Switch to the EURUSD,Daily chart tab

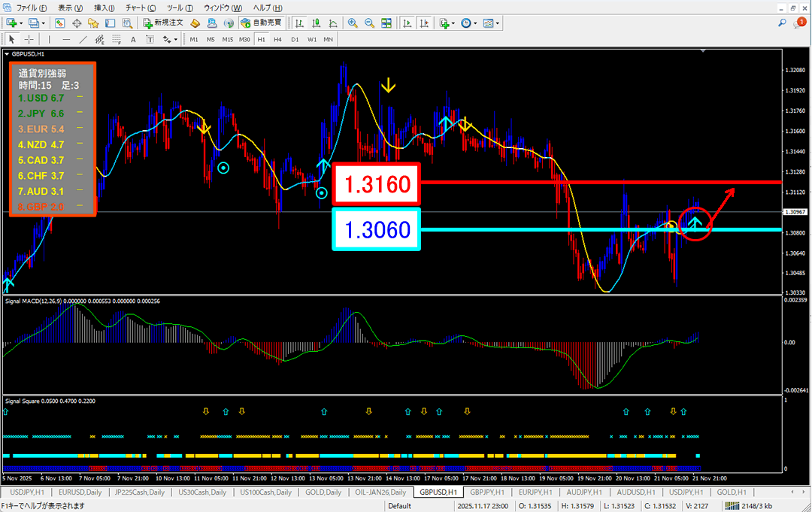click(79, 492)
